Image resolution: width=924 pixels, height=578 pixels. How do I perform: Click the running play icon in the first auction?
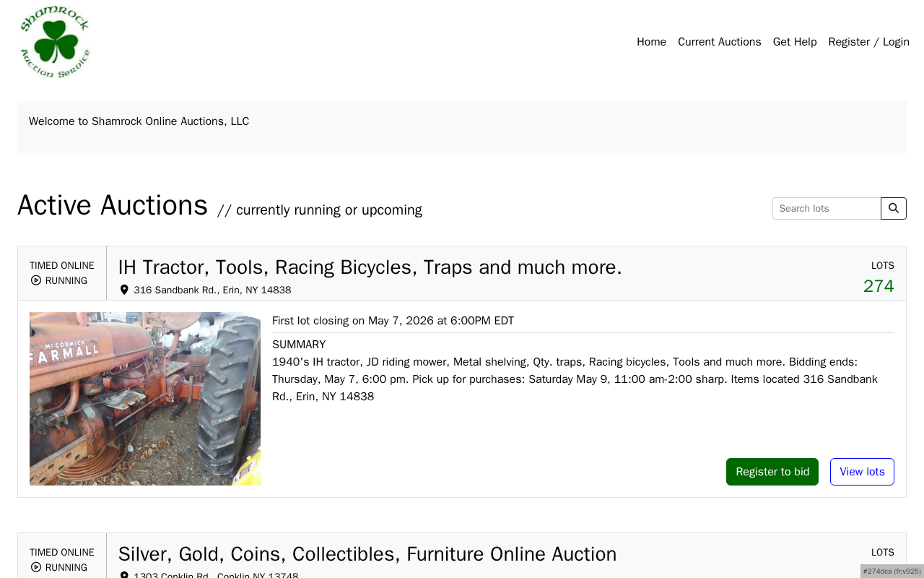click(36, 280)
